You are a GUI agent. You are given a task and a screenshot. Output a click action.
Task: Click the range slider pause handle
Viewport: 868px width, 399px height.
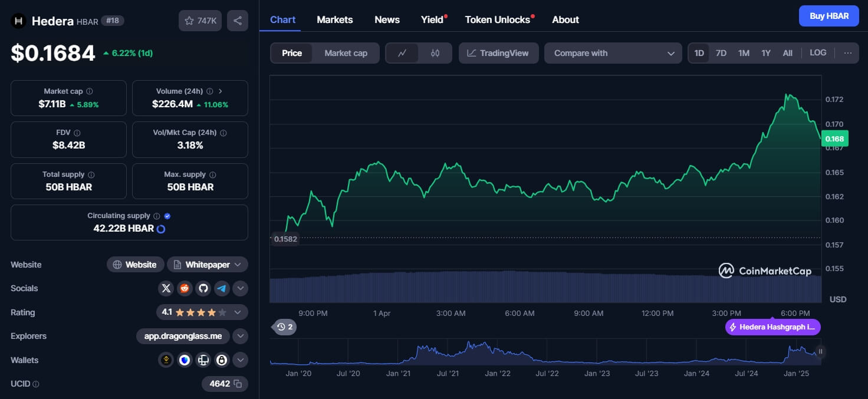click(x=820, y=352)
